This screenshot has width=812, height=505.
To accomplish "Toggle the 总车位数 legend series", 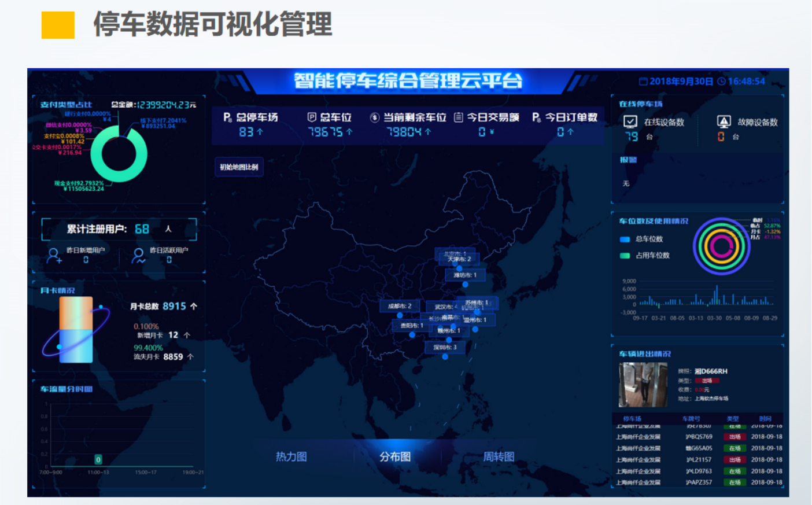I will click(x=625, y=239).
